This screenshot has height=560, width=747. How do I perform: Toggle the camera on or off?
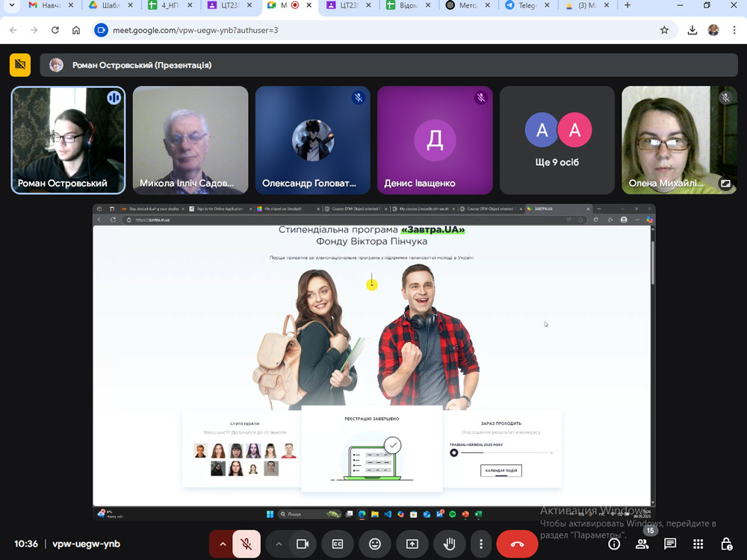coord(303,544)
